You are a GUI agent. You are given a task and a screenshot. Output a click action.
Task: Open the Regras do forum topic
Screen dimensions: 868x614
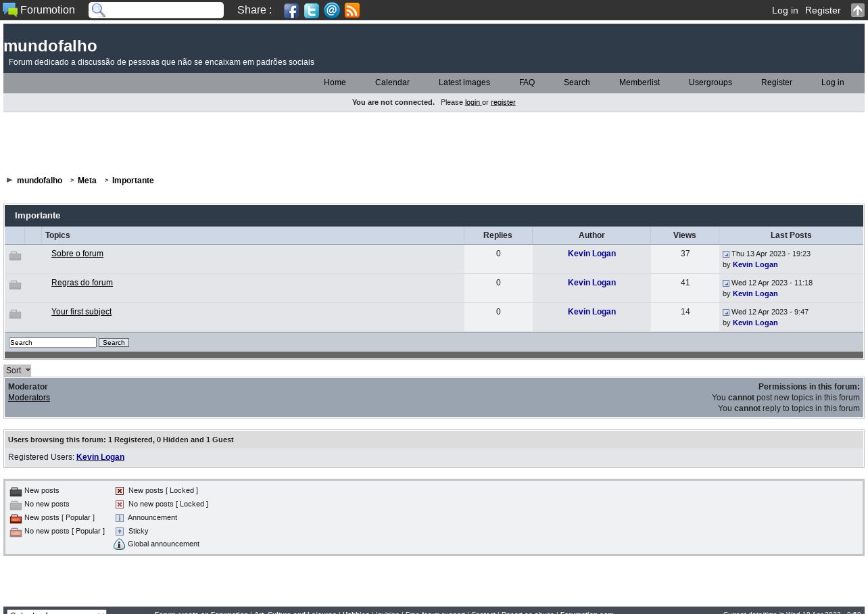click(x=82, y=283)
